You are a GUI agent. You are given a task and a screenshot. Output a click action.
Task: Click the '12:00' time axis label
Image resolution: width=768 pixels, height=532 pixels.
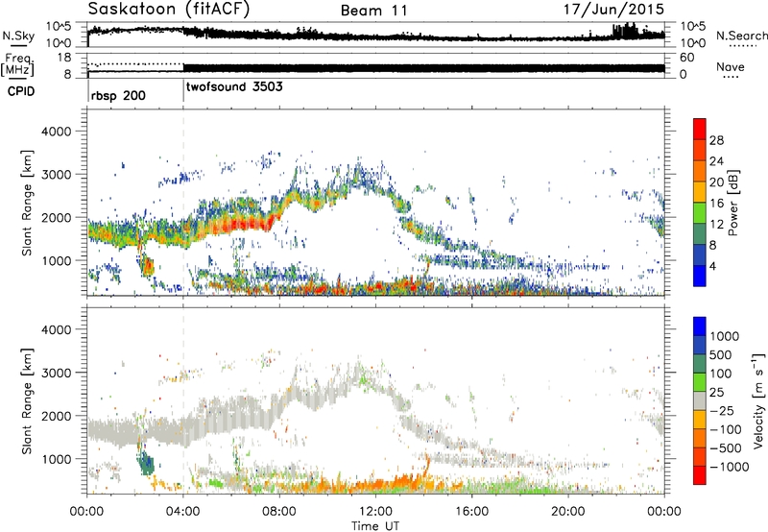[375, 511]
